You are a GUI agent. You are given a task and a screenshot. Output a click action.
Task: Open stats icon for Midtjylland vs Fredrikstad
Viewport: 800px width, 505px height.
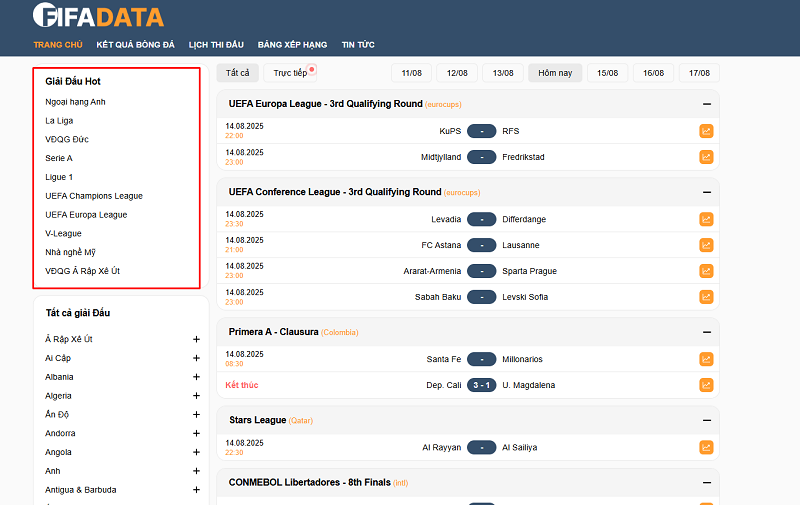tap(706, 157)
